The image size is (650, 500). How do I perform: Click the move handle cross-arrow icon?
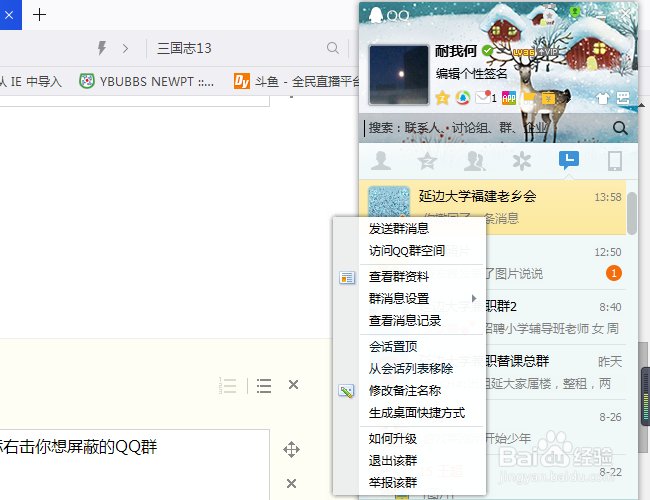click(x=291, y=449)
